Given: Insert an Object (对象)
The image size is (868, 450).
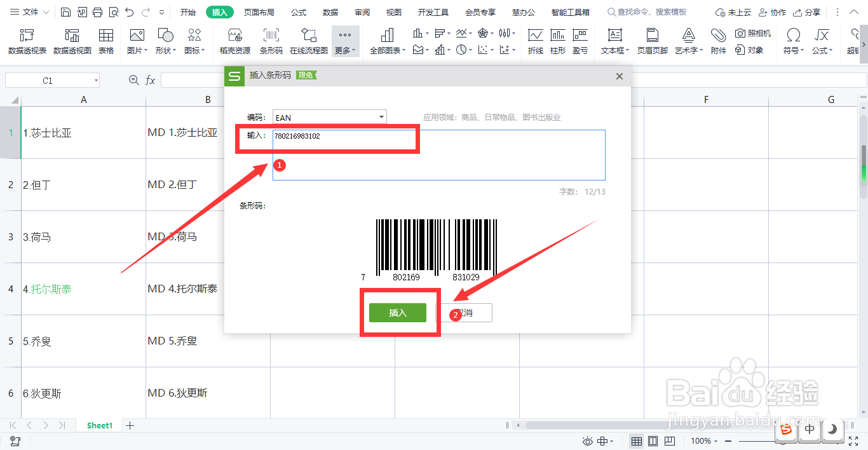Looking at the screenshot, I should coord(749,50).
